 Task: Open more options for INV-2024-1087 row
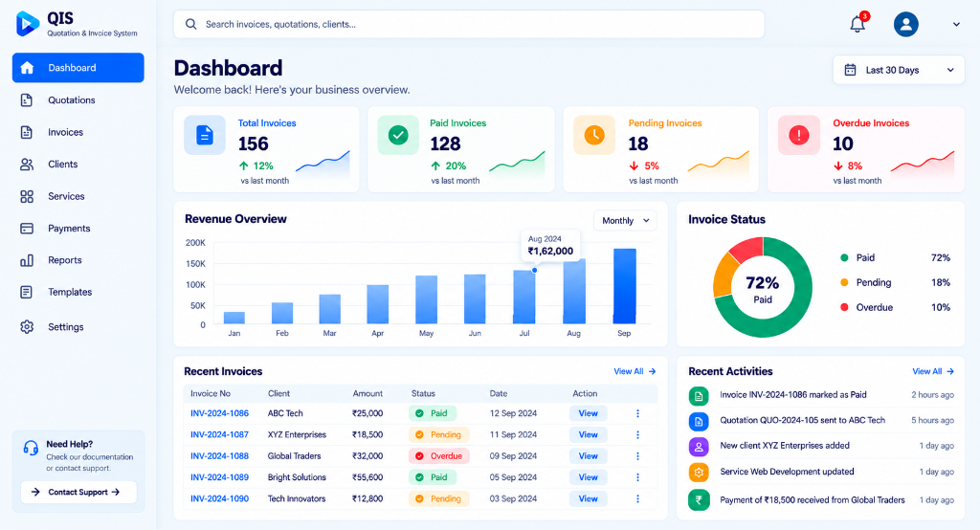pyautogui.click(x=637, y=434)
